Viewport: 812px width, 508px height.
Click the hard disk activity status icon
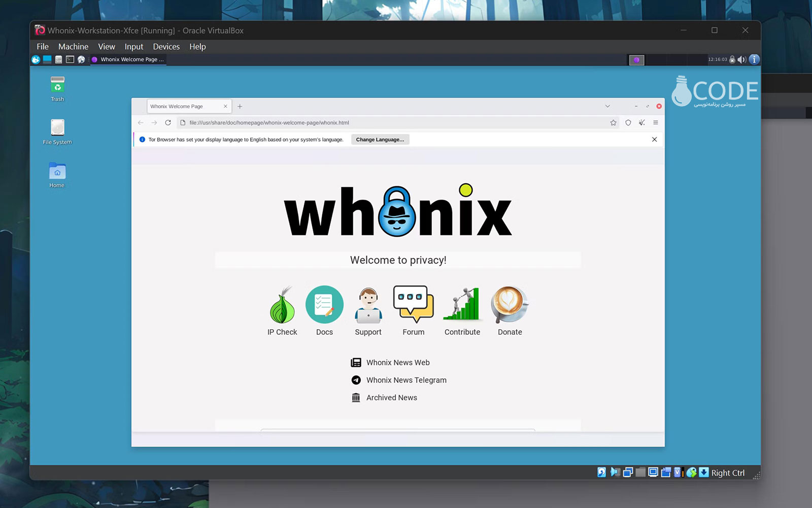click(601, 472)
